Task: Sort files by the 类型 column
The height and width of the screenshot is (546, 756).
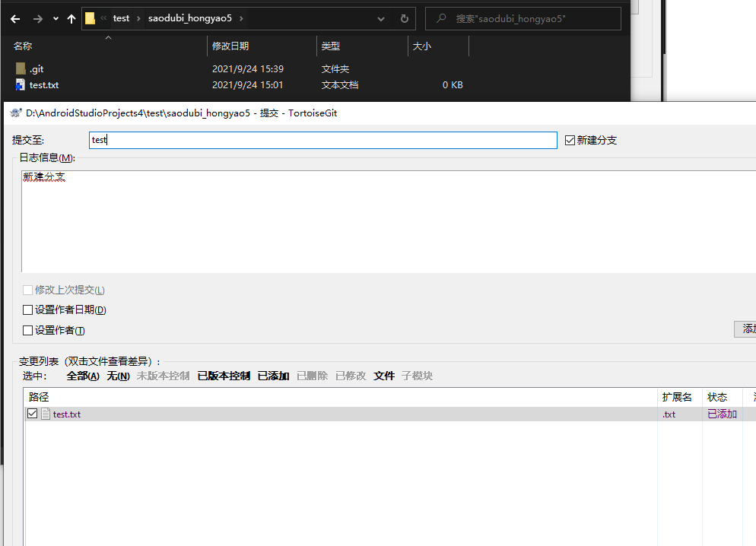Action: [331, 46]
